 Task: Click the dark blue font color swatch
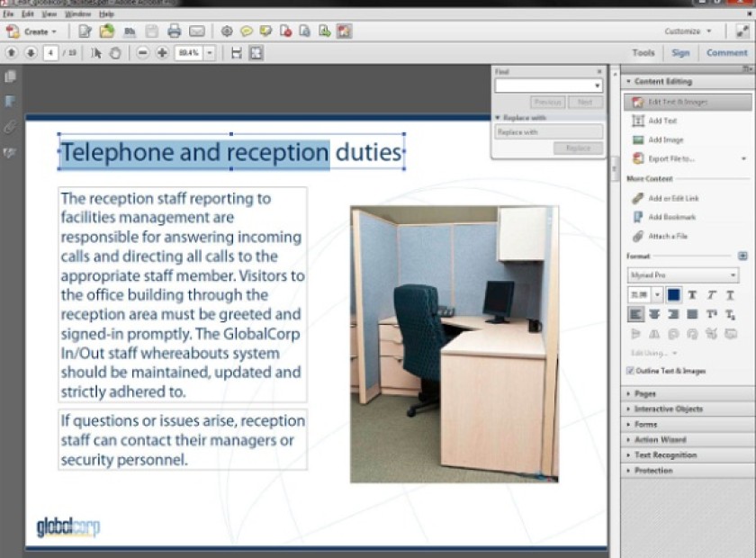pyautogui.click(x=673, y=294)
